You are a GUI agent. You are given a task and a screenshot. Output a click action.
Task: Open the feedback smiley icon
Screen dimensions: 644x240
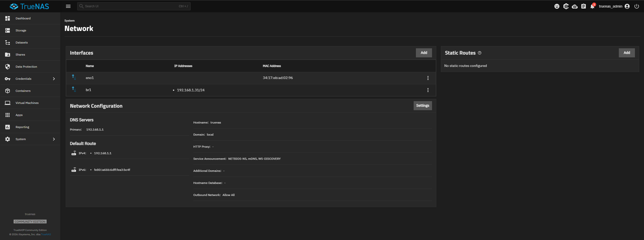click(x=557, y=6)
